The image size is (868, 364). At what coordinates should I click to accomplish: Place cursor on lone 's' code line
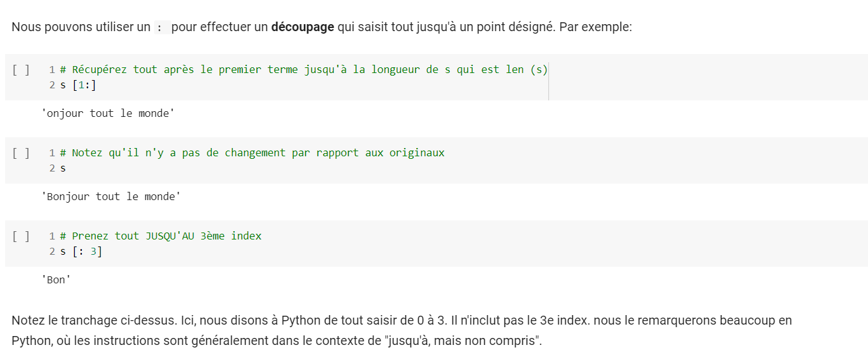[x=63, y=168]
